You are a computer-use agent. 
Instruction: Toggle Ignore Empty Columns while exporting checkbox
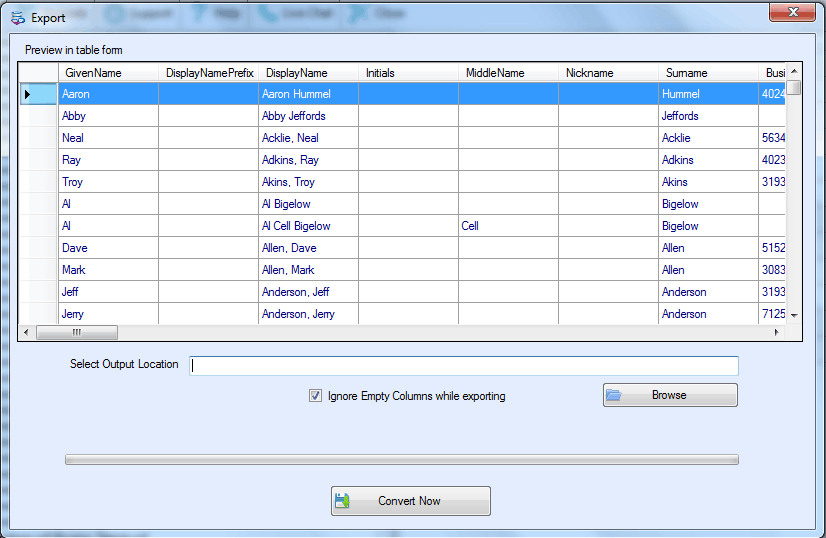tap(315, 396)
